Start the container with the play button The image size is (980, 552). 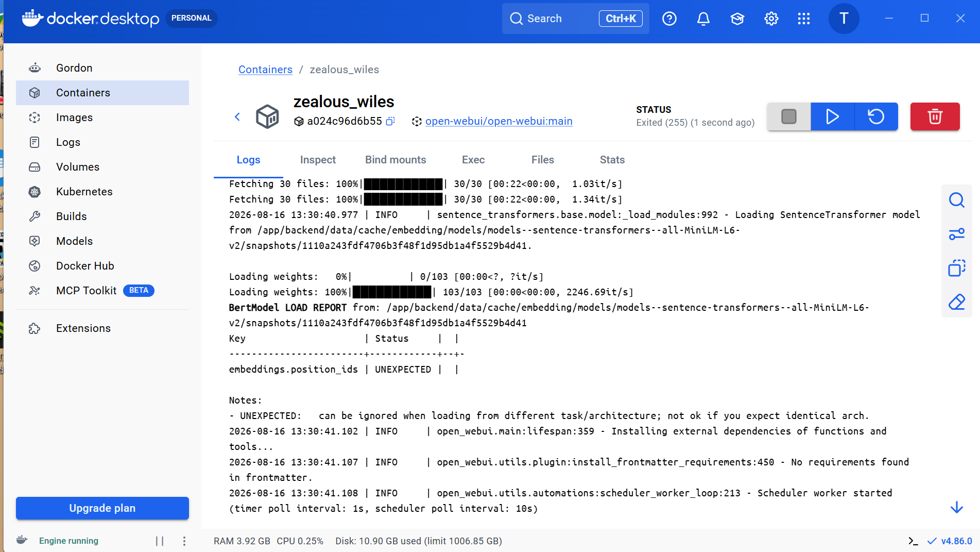[x=833, y=116]
